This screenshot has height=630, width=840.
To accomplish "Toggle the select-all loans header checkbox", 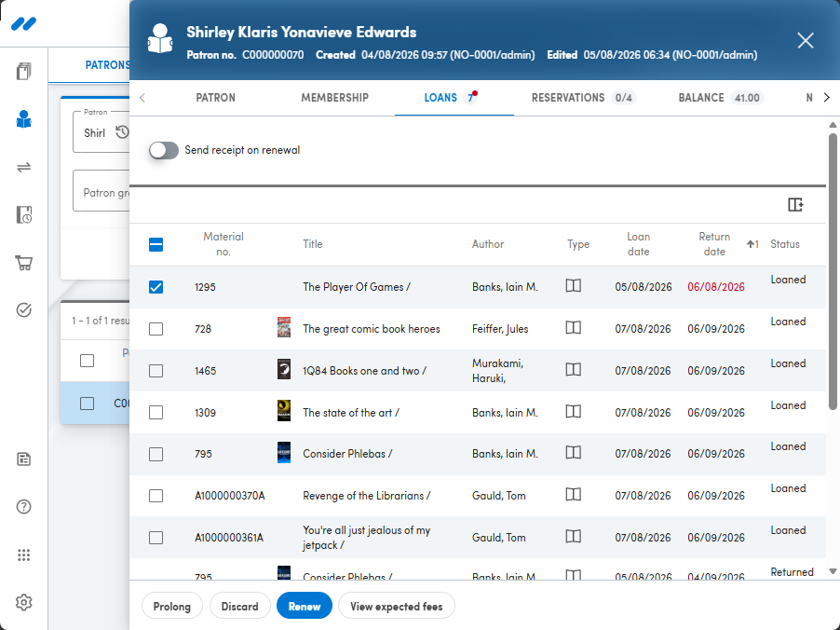I will 156,245.
